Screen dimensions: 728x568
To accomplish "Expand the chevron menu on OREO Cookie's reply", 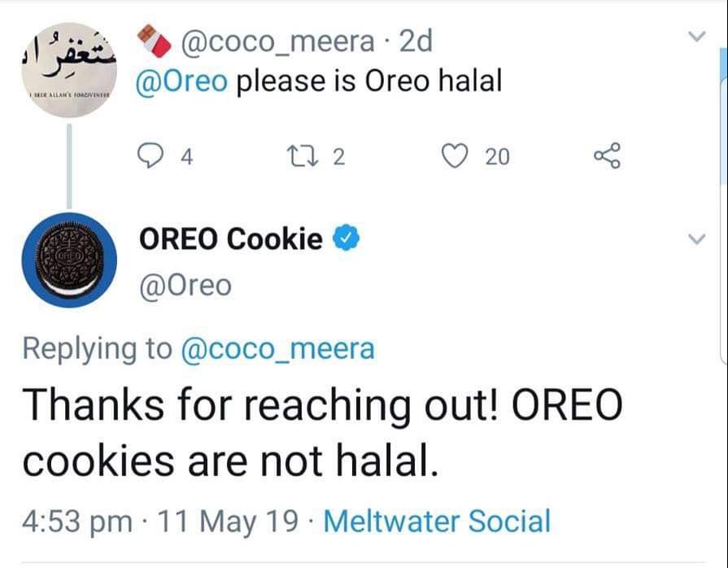I will [x=696, y=239].
